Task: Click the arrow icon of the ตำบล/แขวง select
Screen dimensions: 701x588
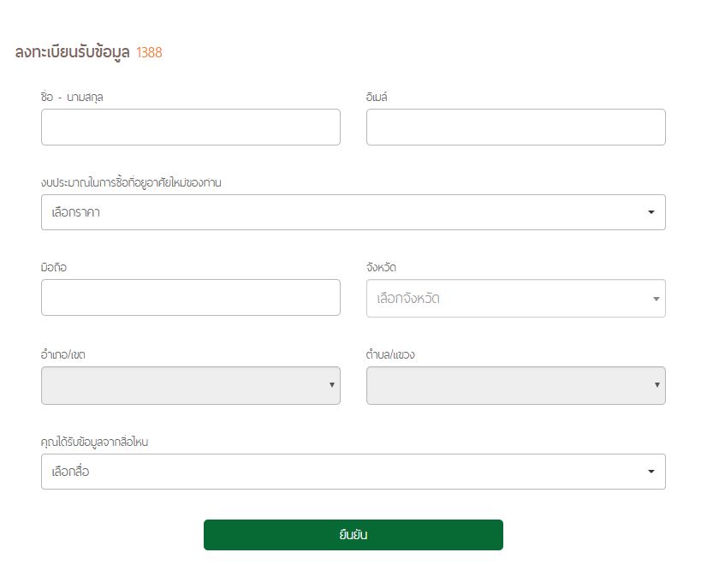Action: [x=656, y=385]
